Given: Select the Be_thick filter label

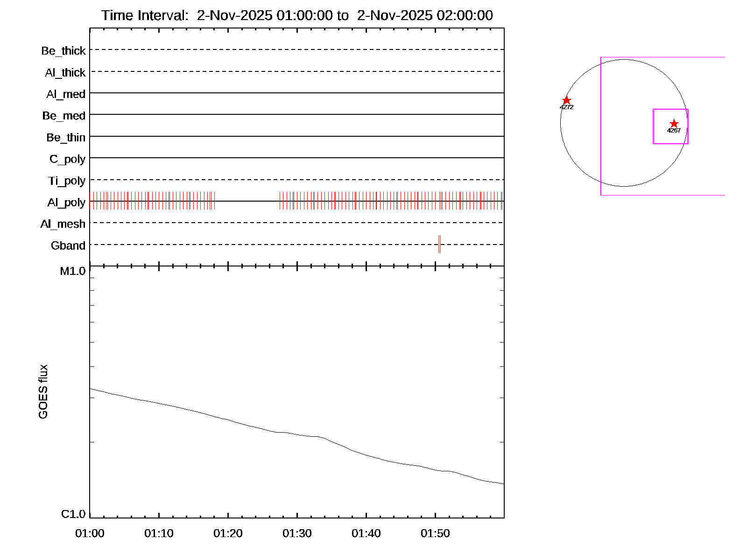Looking at the screenshot, I should coord(63,51).
